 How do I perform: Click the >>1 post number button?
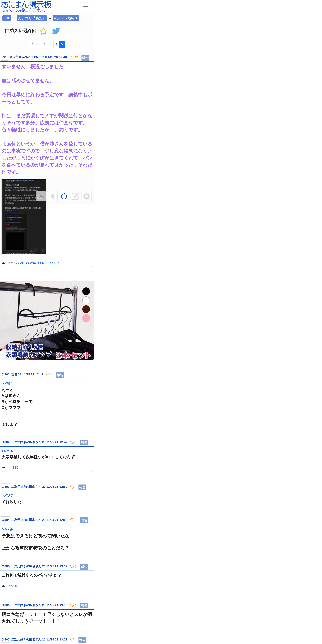pos(5,57)
